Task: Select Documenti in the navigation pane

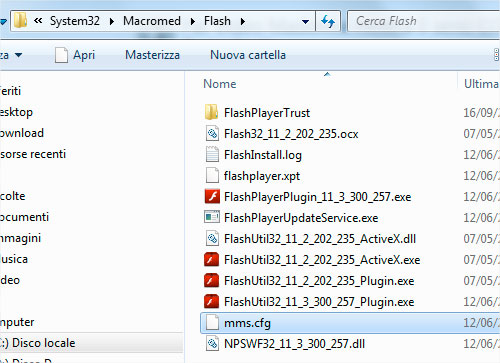Action: click(x=24, y=217)
